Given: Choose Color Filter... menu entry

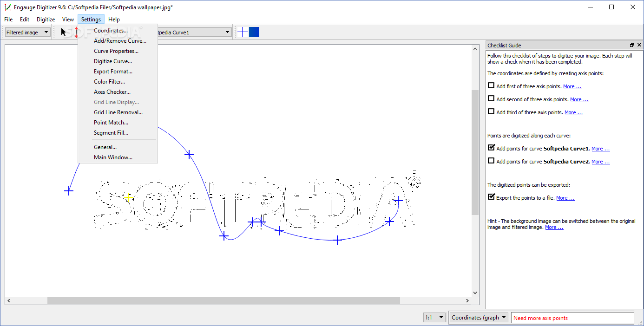Looking at the screenshot, I should [118, 82].
